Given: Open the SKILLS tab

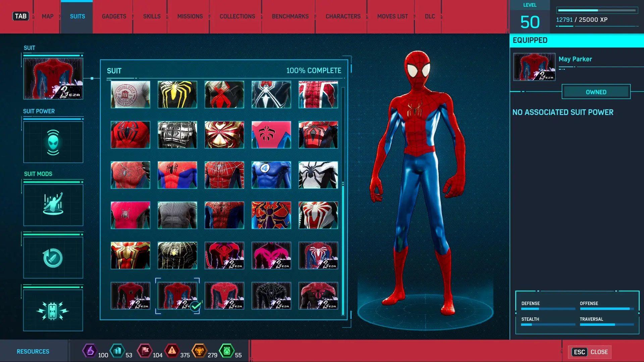Looking at the screenshot, I should (x=152, y=16).
